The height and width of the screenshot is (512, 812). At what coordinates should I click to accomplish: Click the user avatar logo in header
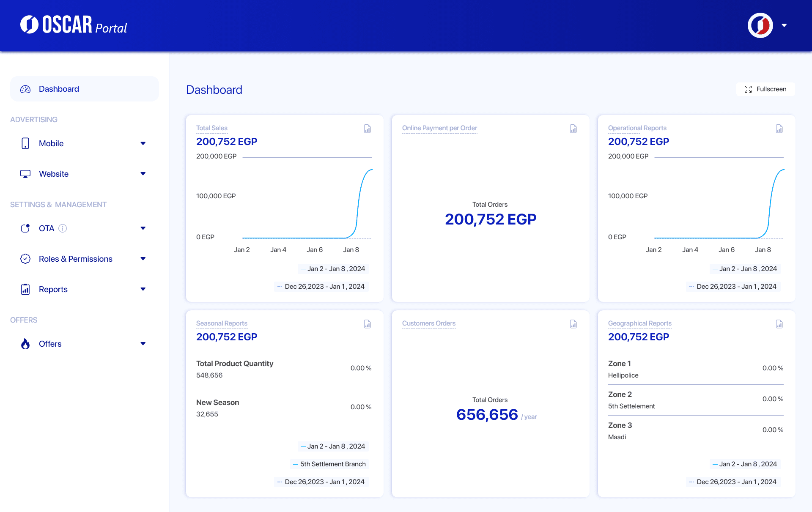coord(760,25)
